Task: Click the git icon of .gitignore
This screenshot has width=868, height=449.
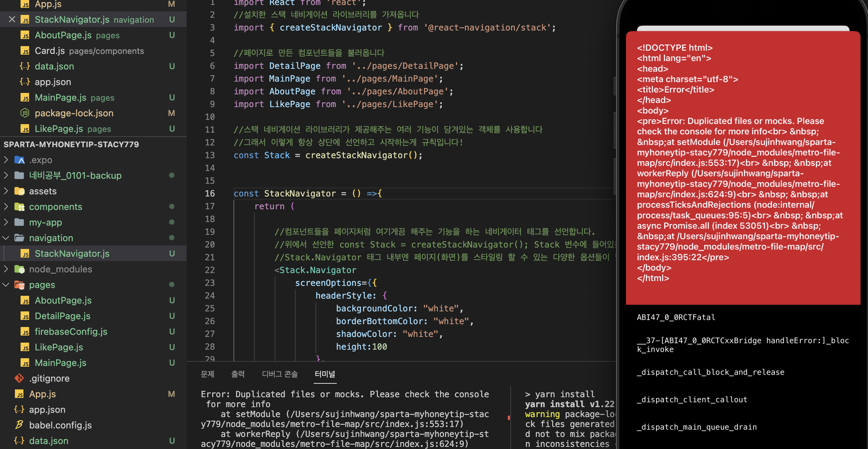Action: [19, 378]
